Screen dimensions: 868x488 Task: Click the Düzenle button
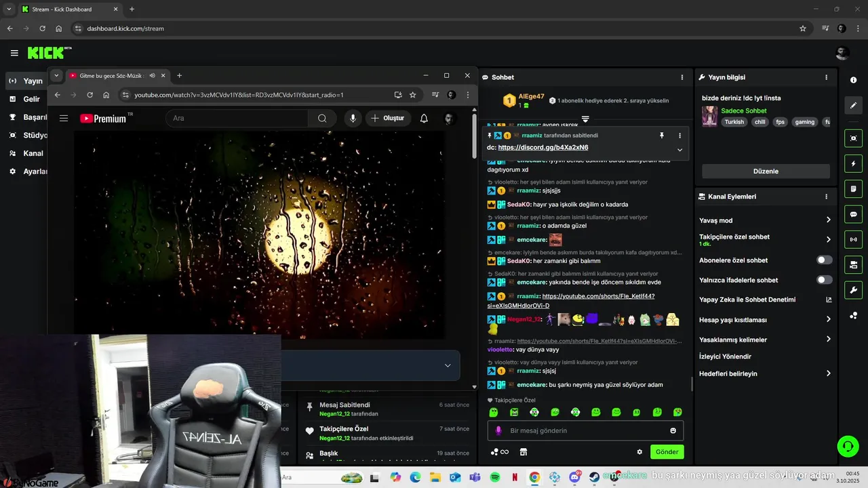point(766,171)
